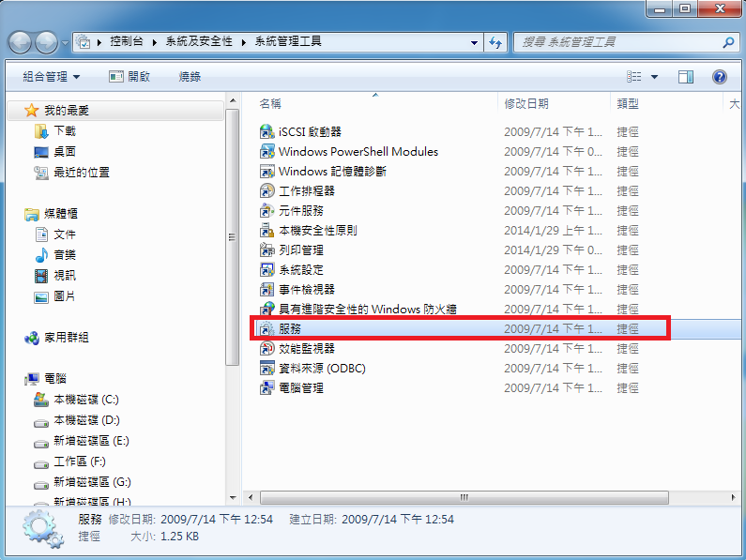746x560 pixels.
Task: Toggle the preview pane icon
Action: 686,77
